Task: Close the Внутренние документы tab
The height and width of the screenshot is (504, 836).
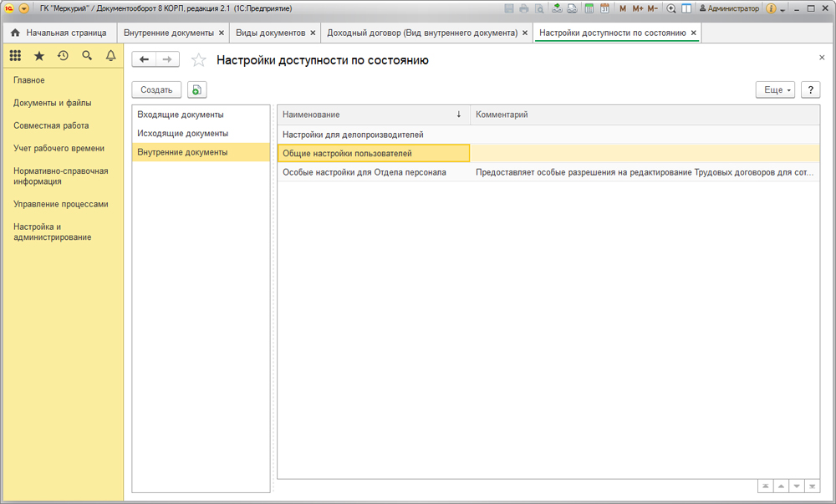Action: pyautogui.click(x=222, y=33)
